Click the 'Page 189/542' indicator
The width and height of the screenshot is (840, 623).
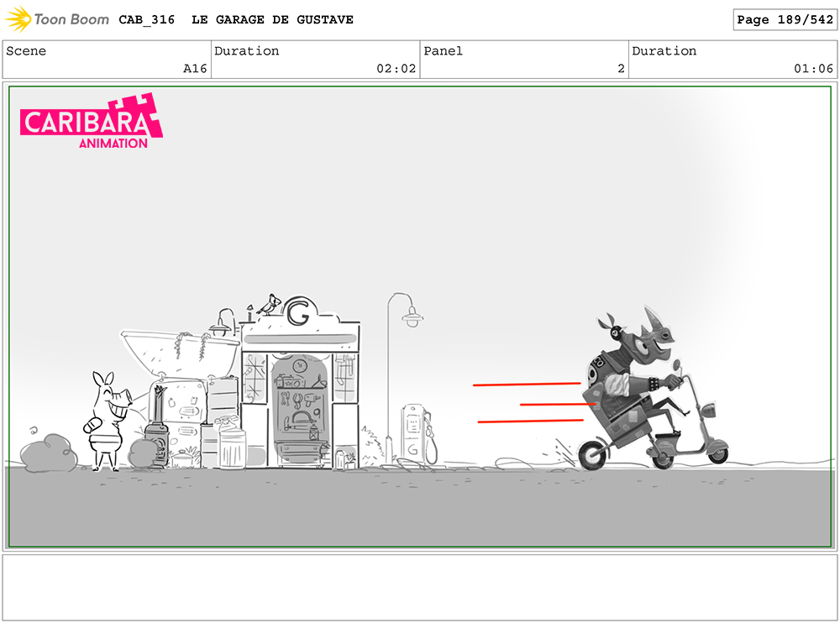785,20
